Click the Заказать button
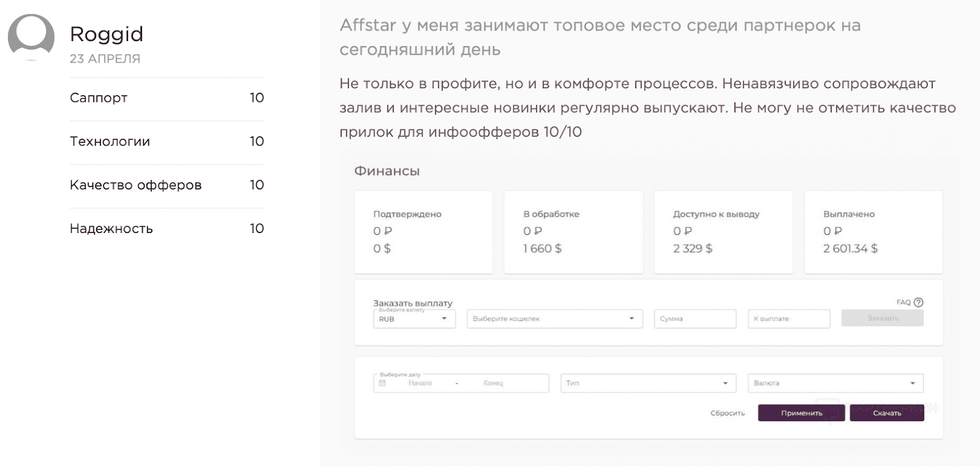The height and width of the screenshot is (466, 980). point(883,318)
